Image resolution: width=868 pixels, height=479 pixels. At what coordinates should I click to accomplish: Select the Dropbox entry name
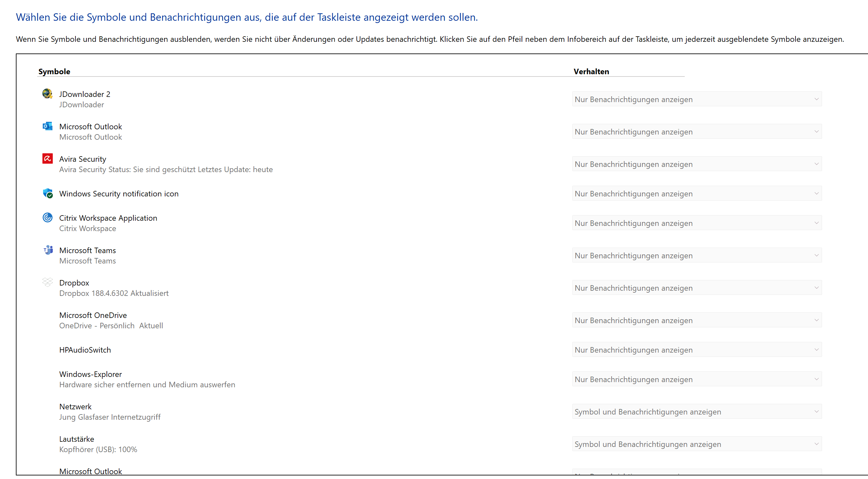pos(74,283)
